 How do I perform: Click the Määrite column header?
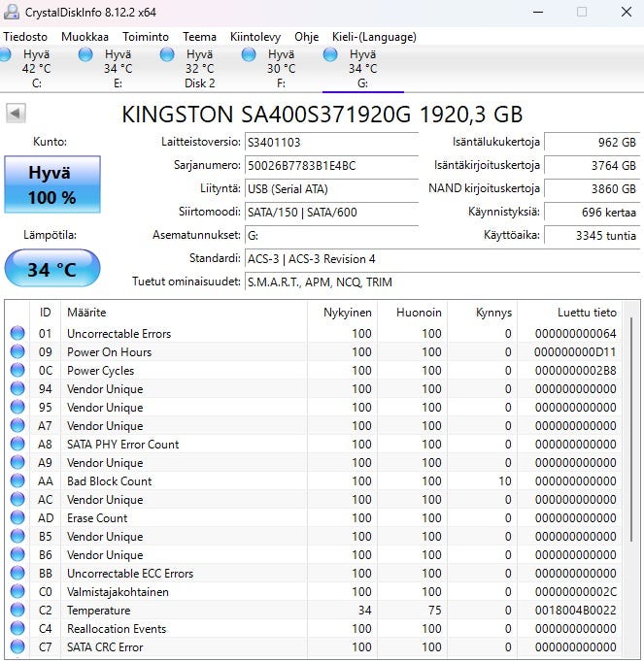pyautogui.click(x=184, y=313)
